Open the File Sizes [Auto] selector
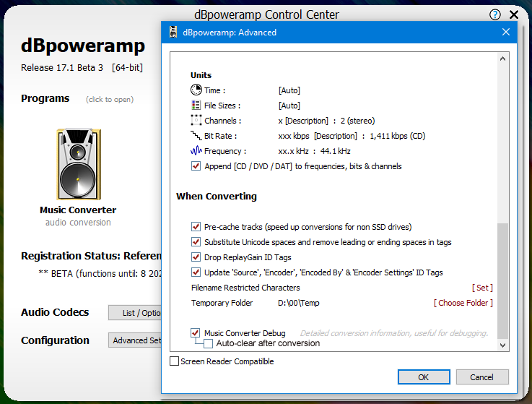 (x=289, y=106)
